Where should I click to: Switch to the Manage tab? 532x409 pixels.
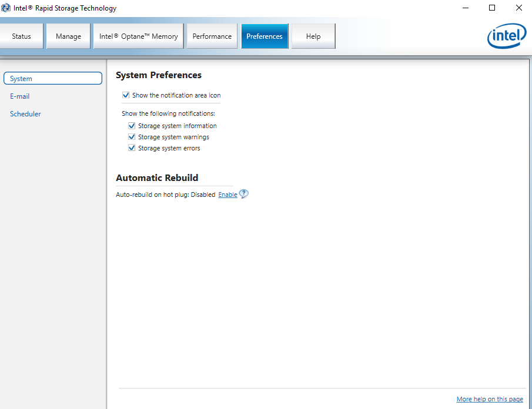[x=68, y=36]
